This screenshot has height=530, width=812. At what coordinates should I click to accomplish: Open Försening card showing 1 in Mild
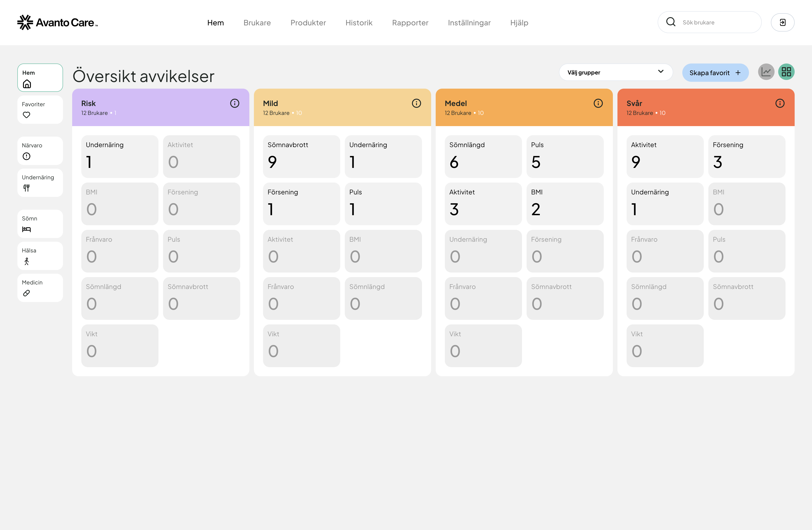302,204
